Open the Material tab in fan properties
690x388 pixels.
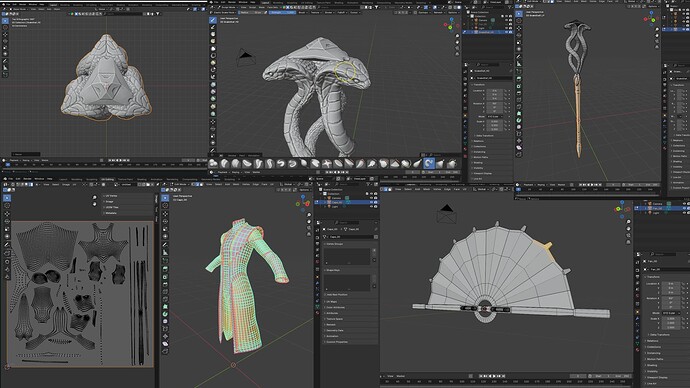click(638, 350)
